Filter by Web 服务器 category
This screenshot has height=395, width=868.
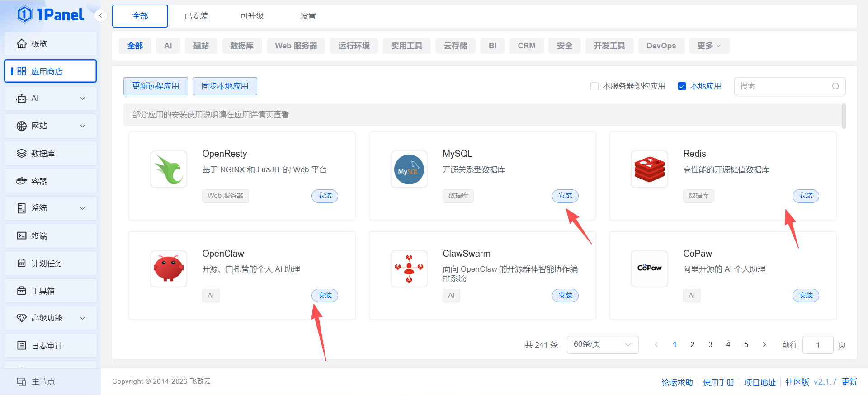pyautogui.click(x=296, y=46)
